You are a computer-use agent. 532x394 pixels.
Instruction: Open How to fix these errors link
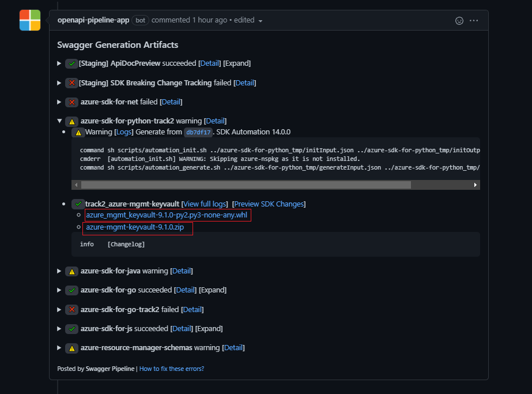click(172, 369)
